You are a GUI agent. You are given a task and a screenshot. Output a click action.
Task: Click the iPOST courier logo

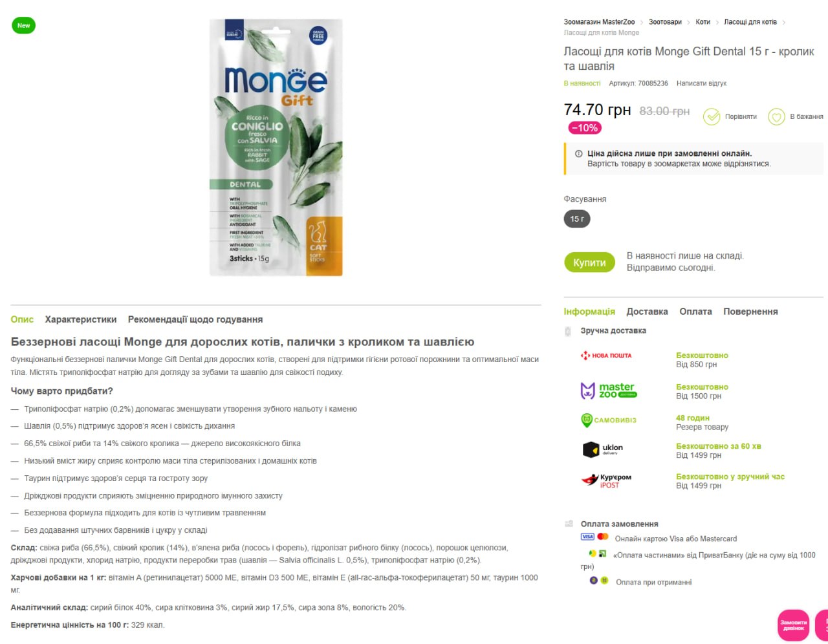pyautogui.click(x=606, y=480)
